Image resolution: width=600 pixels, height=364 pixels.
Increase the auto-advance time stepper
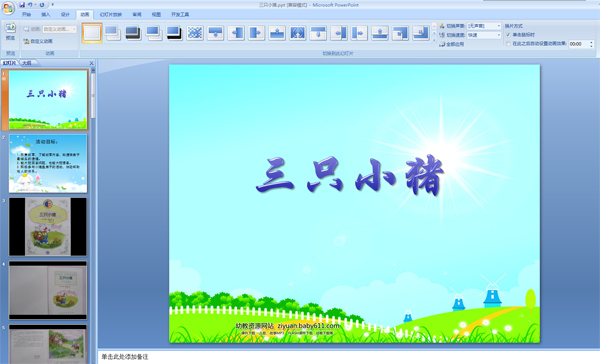click(x=592, y=42)
